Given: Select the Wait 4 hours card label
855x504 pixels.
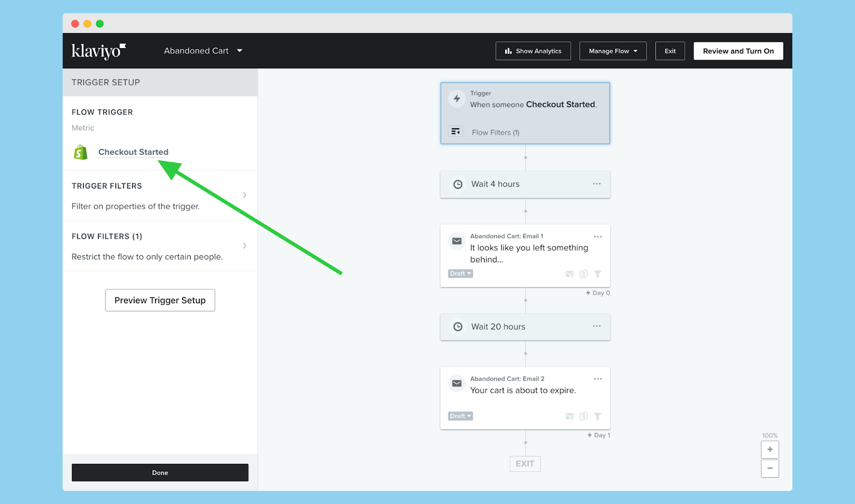Looking at the screenshot, I should (x=495, y=184).
